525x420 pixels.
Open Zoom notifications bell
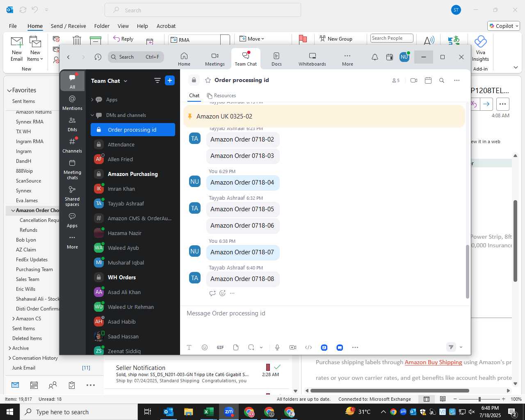[375, 57]
